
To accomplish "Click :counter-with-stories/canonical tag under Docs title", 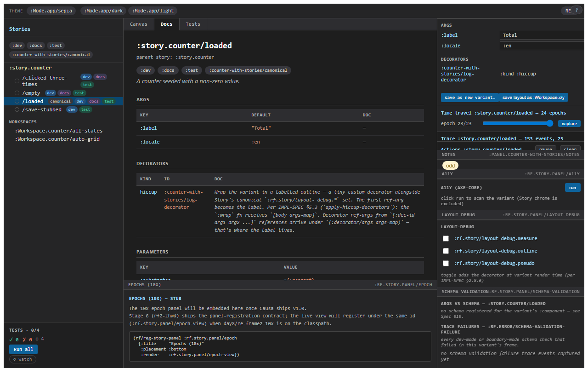I will [x=248, y=70].
